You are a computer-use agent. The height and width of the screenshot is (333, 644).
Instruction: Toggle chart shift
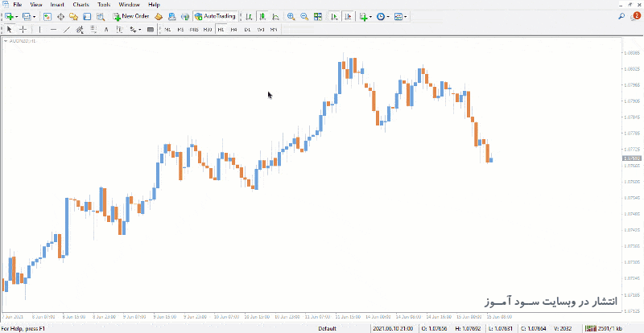point(348,16)
